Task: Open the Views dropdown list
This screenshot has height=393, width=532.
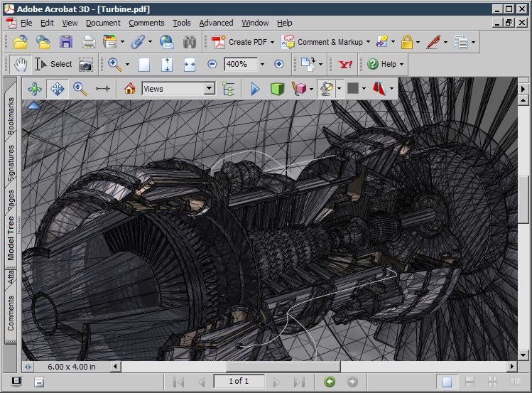Action: (178, 89)
